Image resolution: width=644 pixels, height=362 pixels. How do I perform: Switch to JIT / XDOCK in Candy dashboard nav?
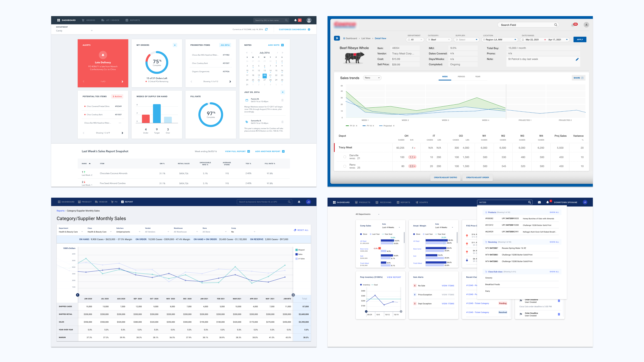click(110, 20)
